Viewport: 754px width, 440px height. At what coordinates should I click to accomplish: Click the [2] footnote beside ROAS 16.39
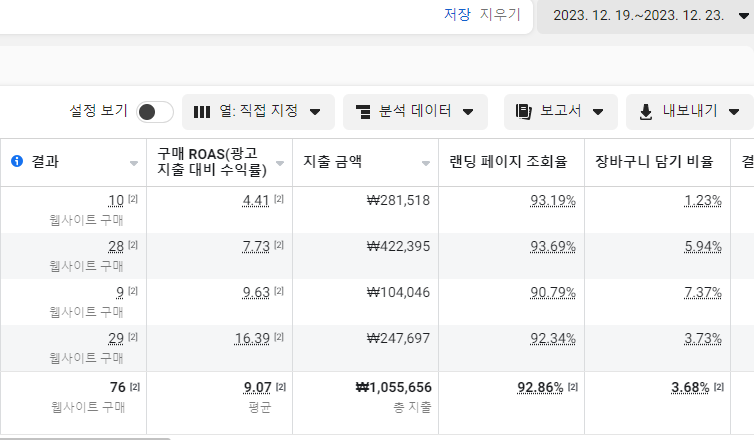tap(279, 337)
